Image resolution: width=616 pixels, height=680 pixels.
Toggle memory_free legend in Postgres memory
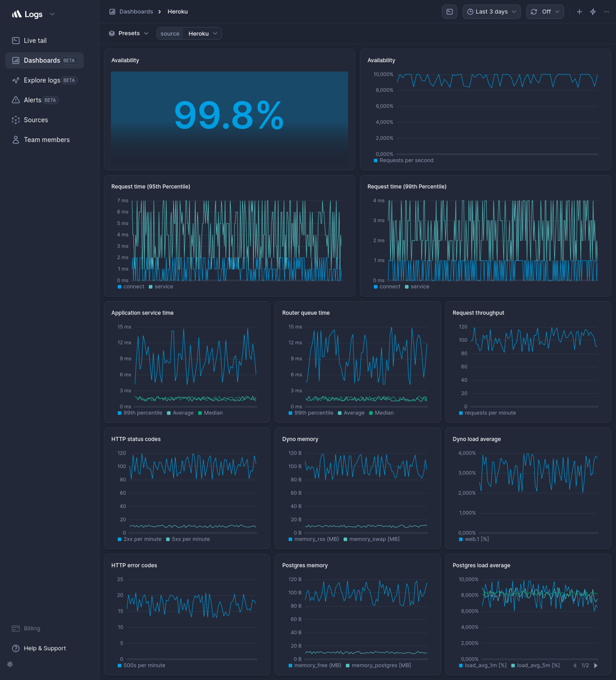click(315, 666)
